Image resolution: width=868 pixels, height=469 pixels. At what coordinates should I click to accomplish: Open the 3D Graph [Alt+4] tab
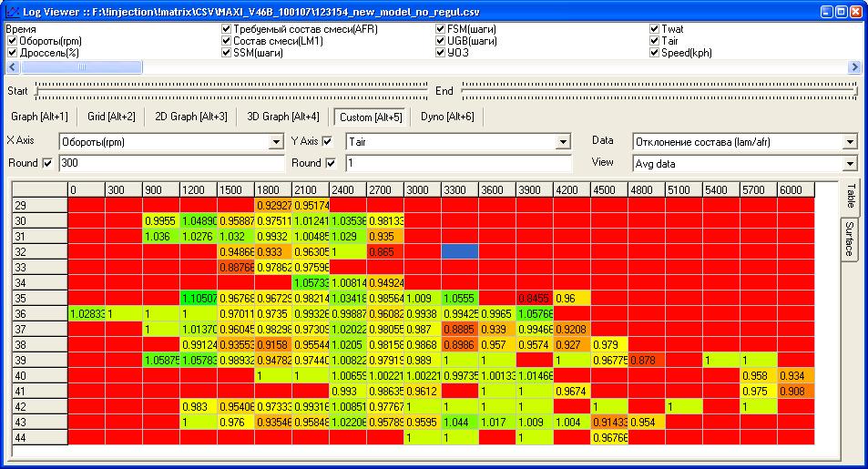pos(282,117)
